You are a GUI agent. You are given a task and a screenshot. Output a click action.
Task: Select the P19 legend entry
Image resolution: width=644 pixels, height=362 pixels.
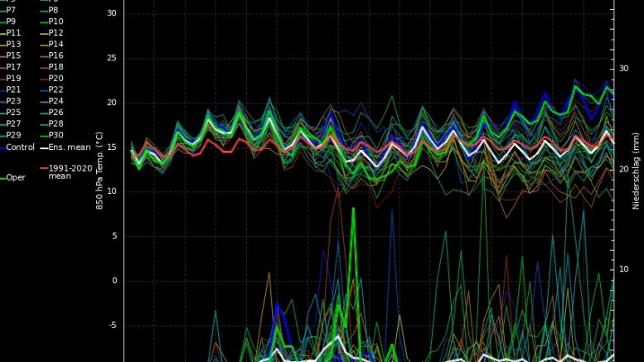coord(17,78)
